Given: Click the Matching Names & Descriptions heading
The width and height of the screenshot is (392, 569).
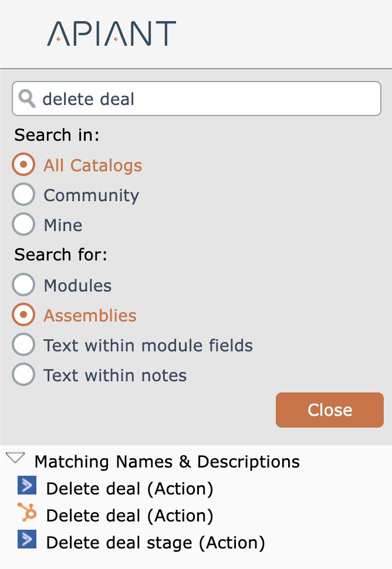Looking at the screenshot, I should [x=167, y=462].
